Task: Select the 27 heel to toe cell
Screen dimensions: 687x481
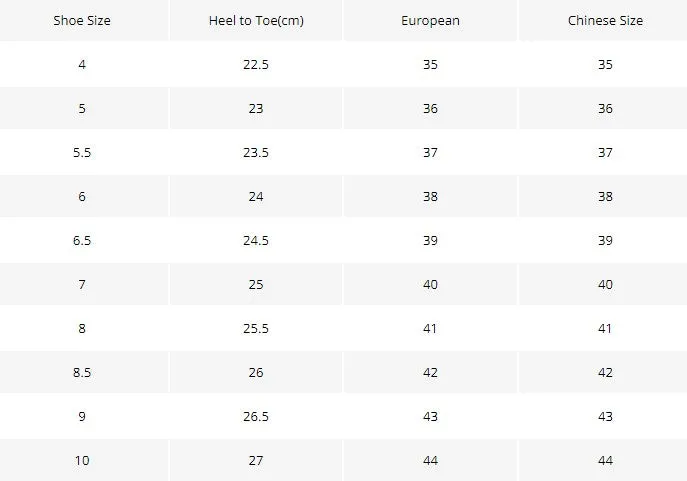Action: point(256,460)
